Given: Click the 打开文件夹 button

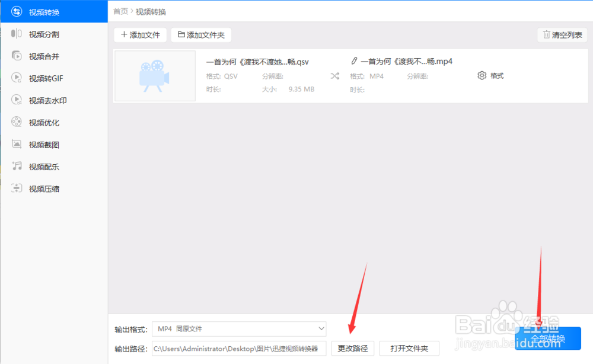Looking at the screenshot, I should click(409, 349).
